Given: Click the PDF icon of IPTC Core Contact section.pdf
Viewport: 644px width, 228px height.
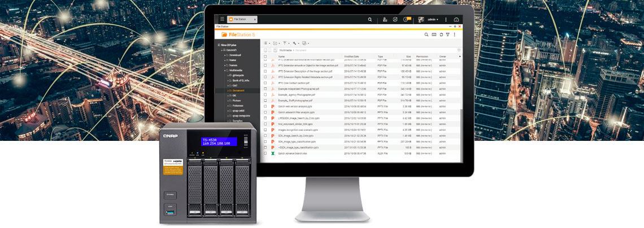Looking at the screenshot, I should click(x=272, y=83).
